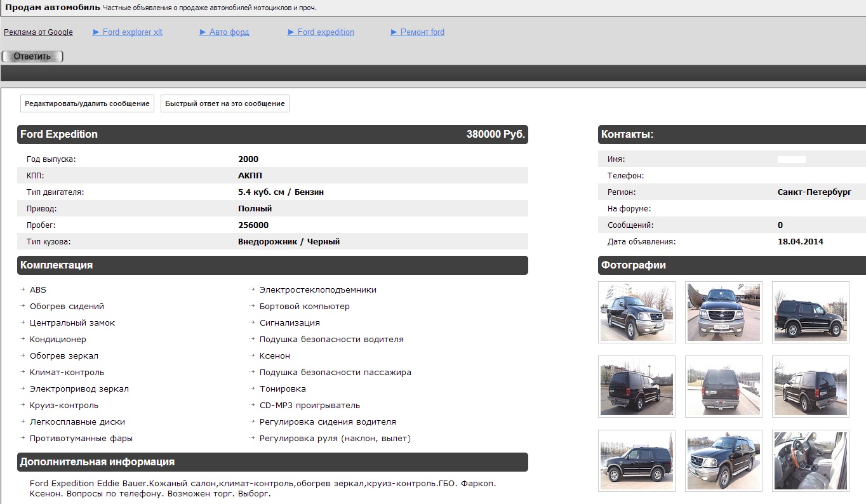Click Подушка безопасности водителя item

coord(331,340)
